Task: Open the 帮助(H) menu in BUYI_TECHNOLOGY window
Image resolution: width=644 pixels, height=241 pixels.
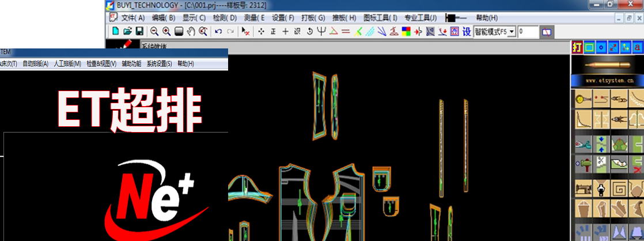Action: 487,18
